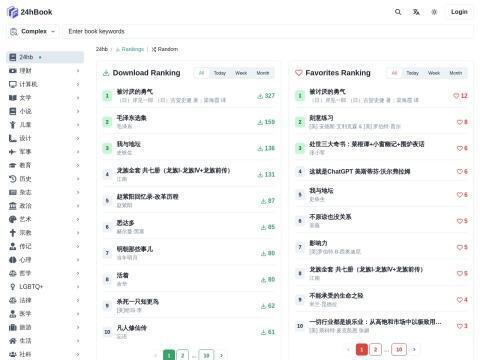The image size is (480, 360).
Task: Click next-page arrow in Download Ranking
Action: tap(221, 356)
